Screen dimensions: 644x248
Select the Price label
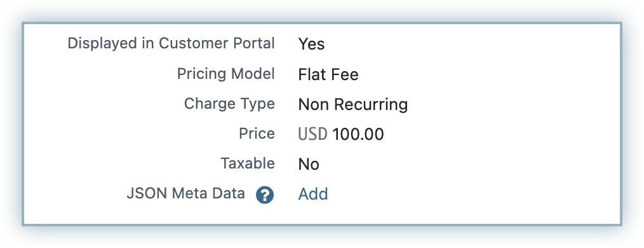click(257, 134)
